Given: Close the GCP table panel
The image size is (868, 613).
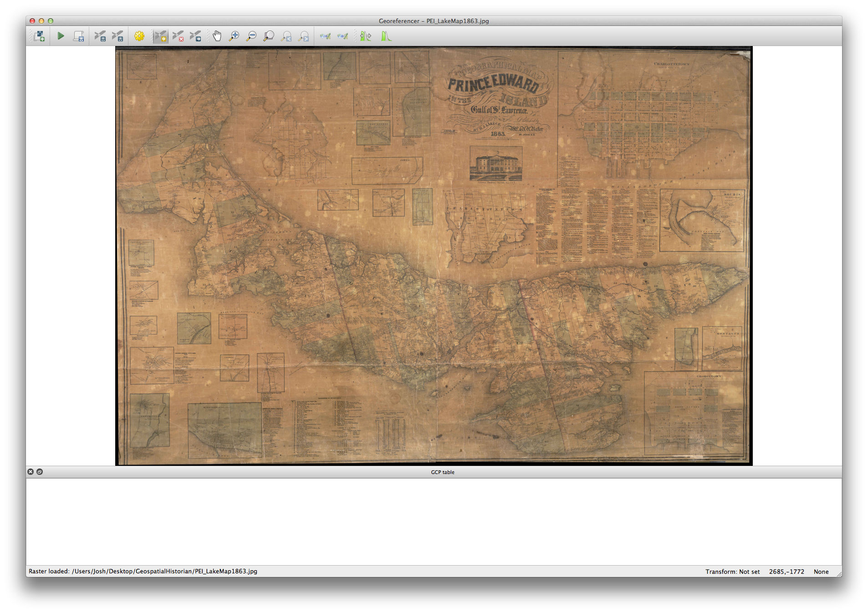Looking at the screenshot, I should (x=31, y=472).
